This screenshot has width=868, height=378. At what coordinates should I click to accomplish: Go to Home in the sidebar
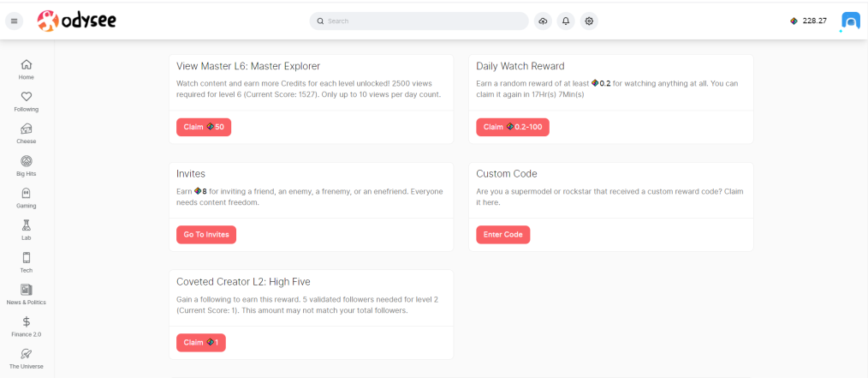(26, 69)
